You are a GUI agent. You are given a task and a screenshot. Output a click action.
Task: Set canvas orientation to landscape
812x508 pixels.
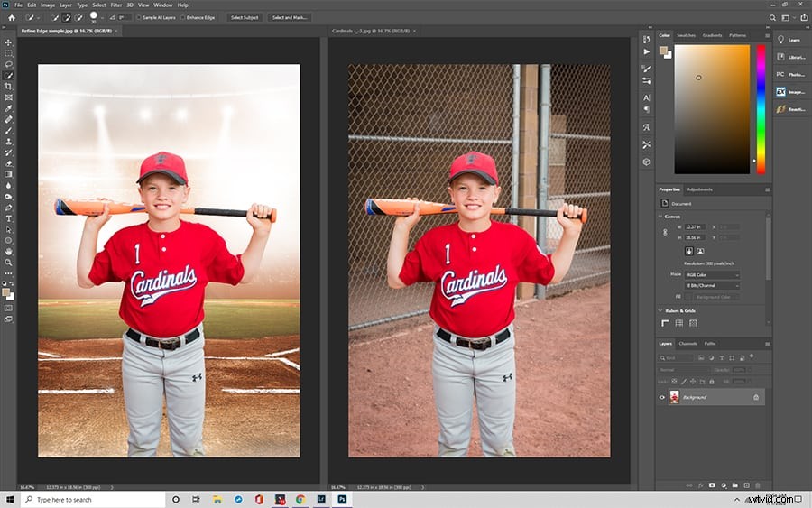click(700, 251)
